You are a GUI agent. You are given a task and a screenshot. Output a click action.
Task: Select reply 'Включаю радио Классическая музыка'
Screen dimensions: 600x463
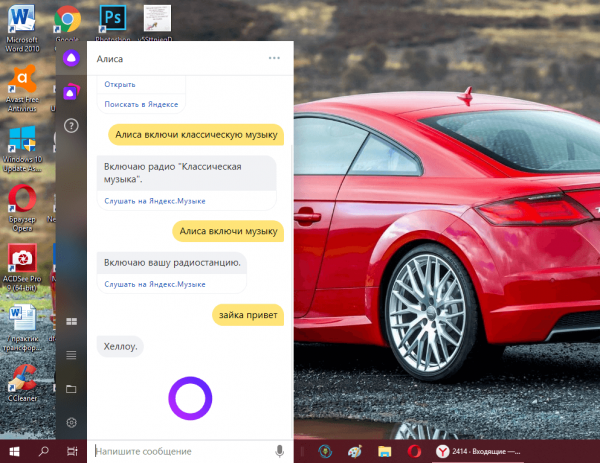point(186,173)
